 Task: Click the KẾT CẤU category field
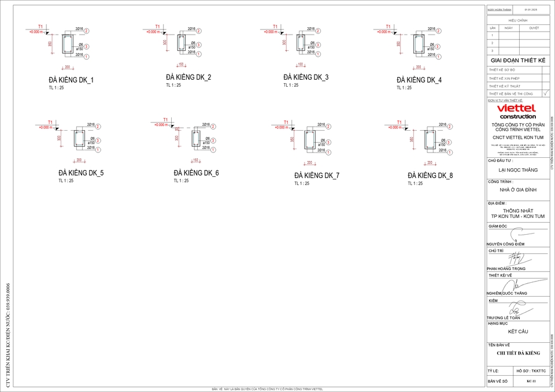(x=518, y=331)
